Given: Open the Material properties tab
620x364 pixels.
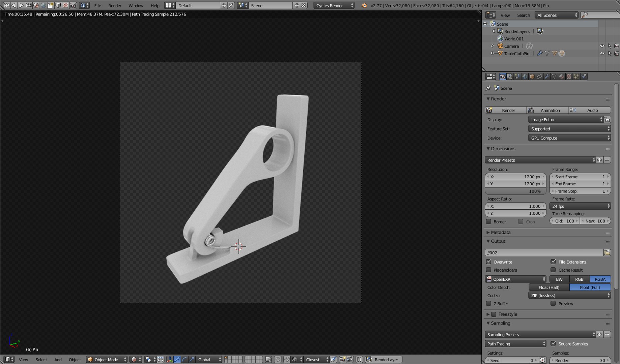Looking at the screenshot, I should tap(562, 77).
